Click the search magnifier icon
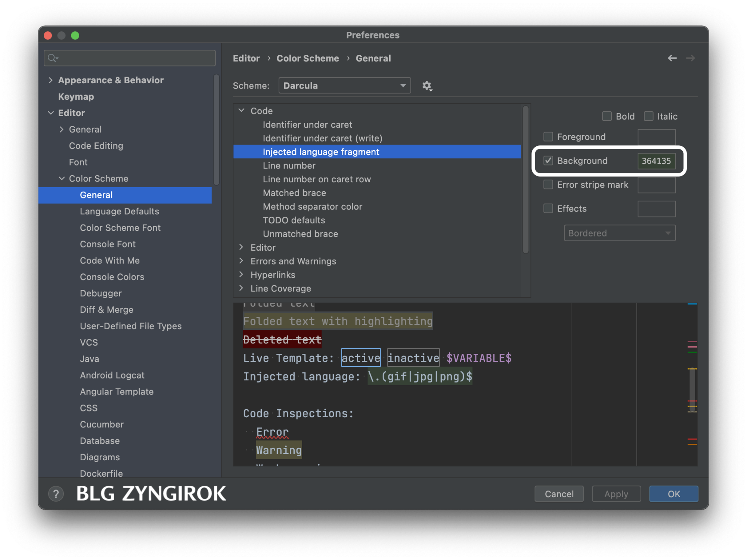The height and width of the screenshot is (560, 747). click(x=53, y=58)
